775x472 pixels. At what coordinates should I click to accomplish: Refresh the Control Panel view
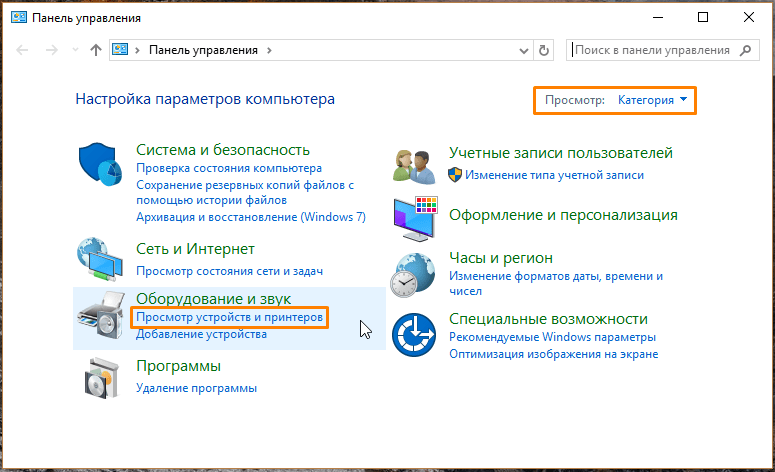click(544, 50)
